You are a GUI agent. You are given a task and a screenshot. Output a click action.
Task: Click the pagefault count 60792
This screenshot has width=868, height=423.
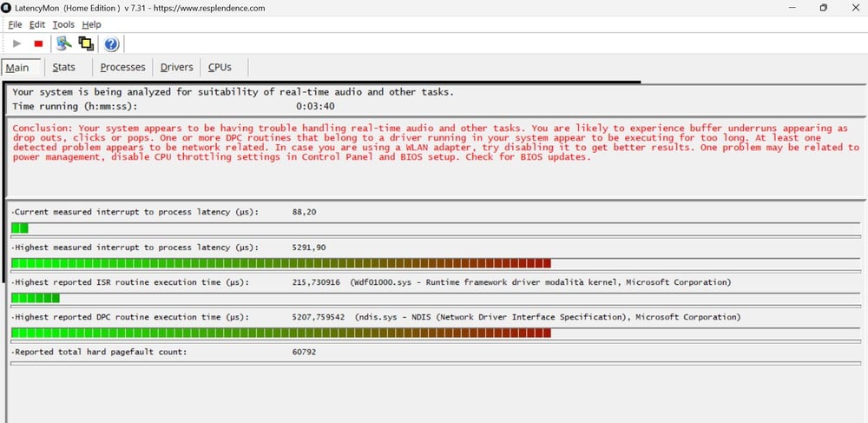[304, 352]
